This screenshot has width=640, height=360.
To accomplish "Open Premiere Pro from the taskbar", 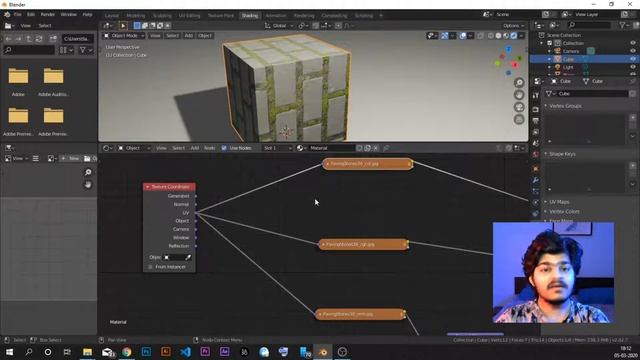I will 205,352.
